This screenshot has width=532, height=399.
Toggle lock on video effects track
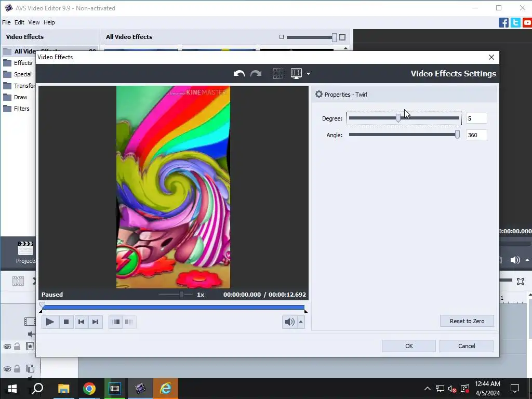(17, 347)
